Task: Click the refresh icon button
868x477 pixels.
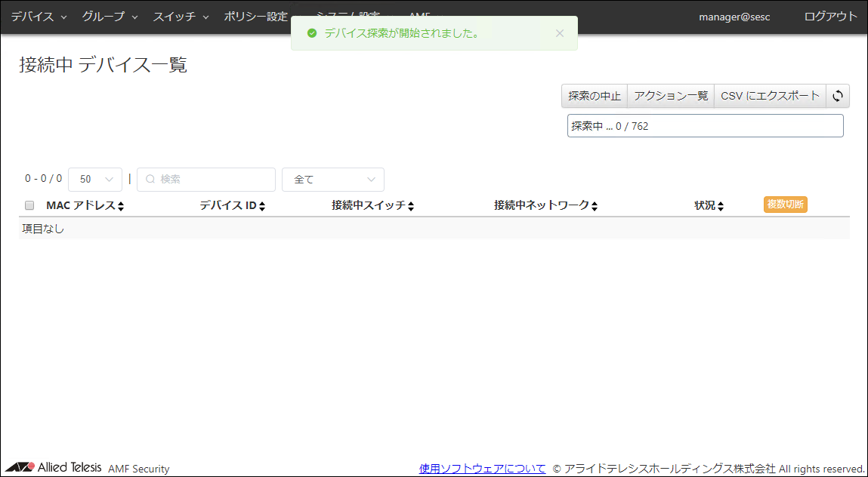Action: coord(838,96)
